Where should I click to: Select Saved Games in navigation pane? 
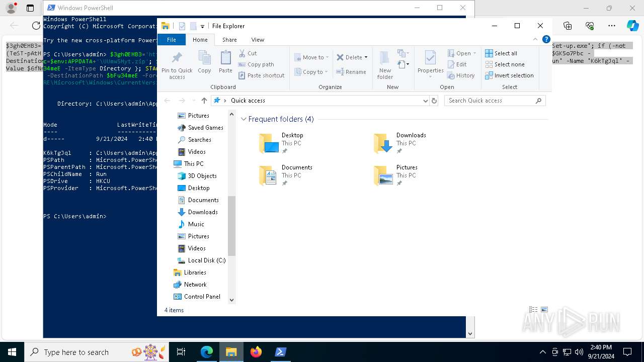click(x=200, y=128)
